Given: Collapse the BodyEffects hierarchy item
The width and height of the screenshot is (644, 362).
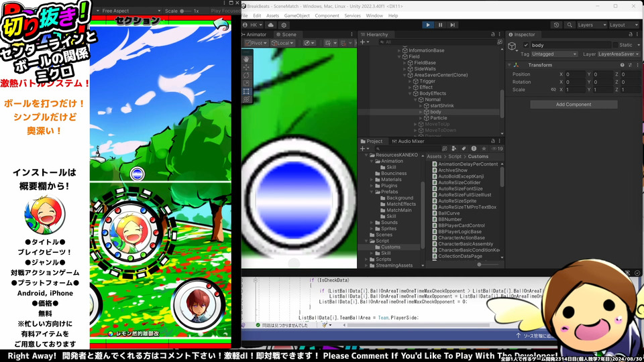Looking at the screenshot, I should coord(410,94).
